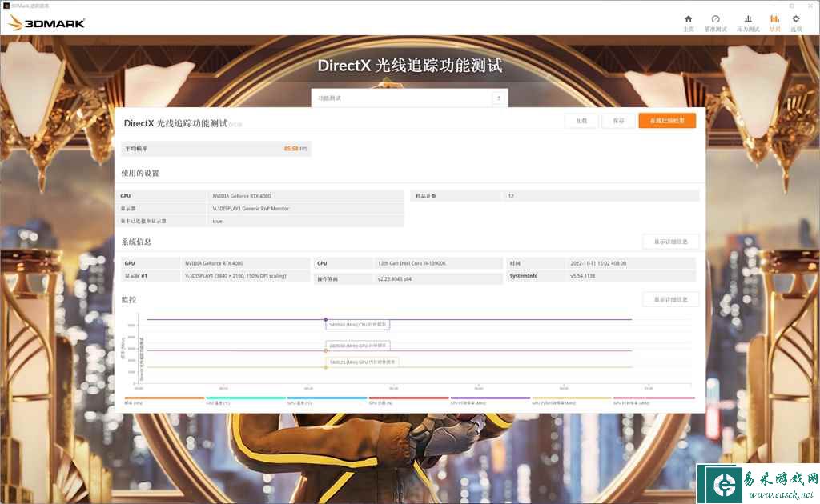Toggle the GPU 负载 red legend
This screenshot has width=820, height=504.
(x=408, y=400)
